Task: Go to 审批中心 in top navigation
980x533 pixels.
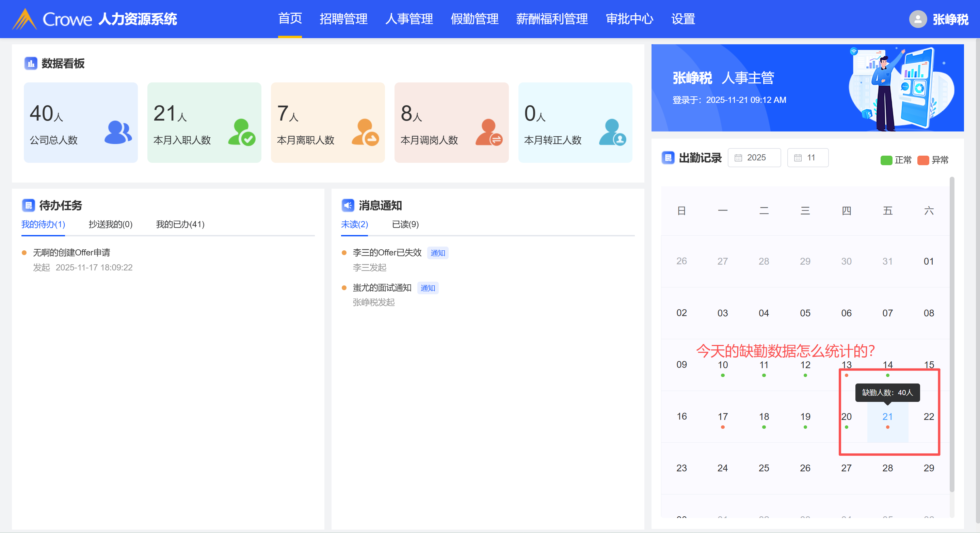Action: click(x=629, y=19)
